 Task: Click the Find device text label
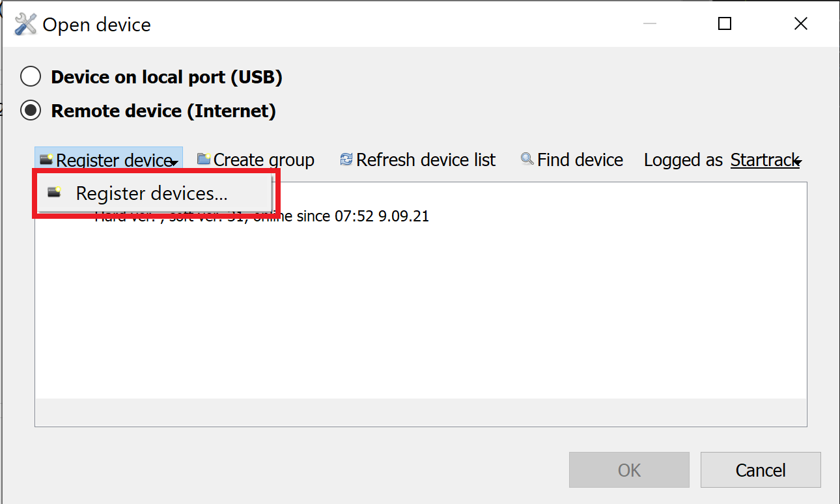[580, 160]
